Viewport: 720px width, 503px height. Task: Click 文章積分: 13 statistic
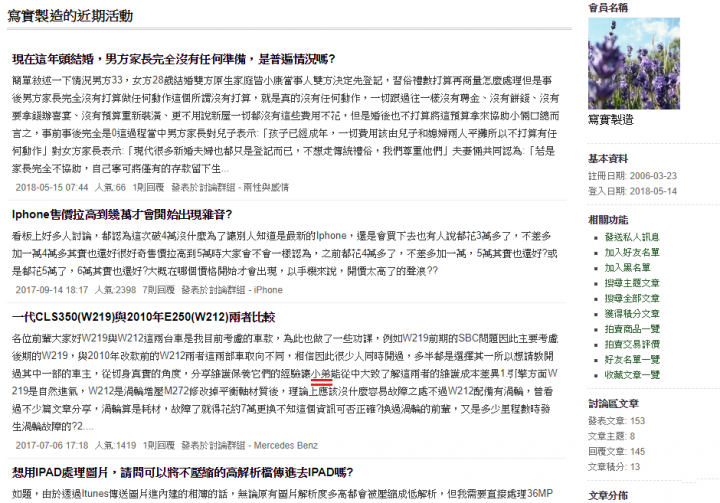[x=614, y=467]
